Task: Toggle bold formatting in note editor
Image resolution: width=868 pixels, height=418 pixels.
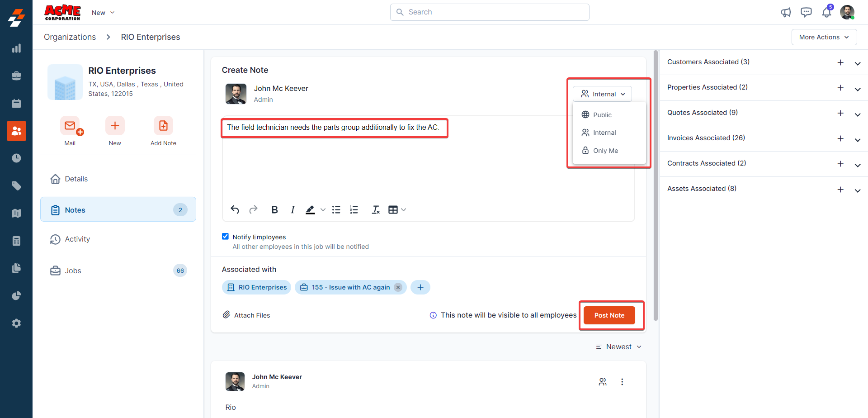Action: pyautogui.click(x=274, y=209)
